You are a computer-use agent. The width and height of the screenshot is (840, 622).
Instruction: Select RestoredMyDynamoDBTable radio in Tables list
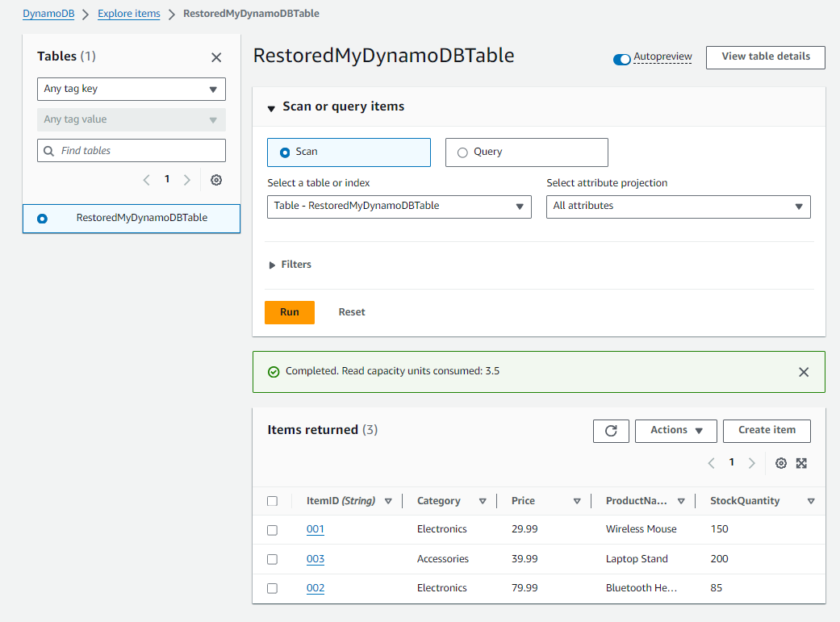[42, 219]
